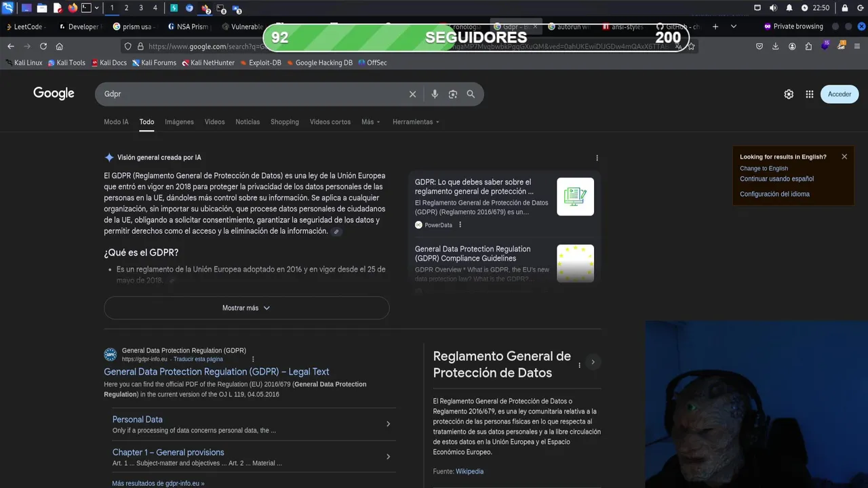Expand the Más dropdown

point(371,122)
